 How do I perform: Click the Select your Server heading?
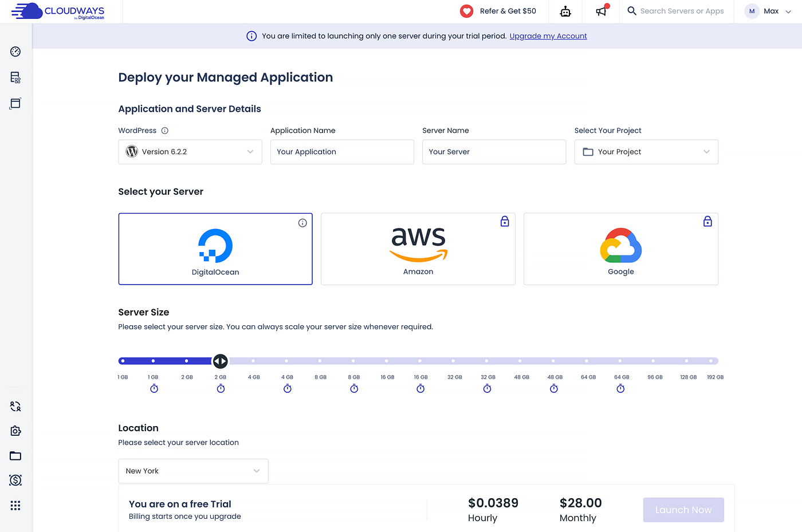pyautogui.click(x=161, y=192)
